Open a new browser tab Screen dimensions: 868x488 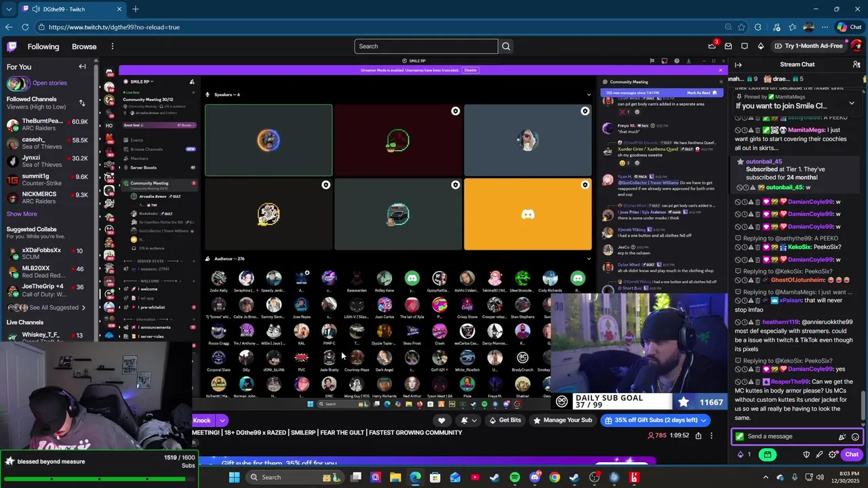point(136,9)
